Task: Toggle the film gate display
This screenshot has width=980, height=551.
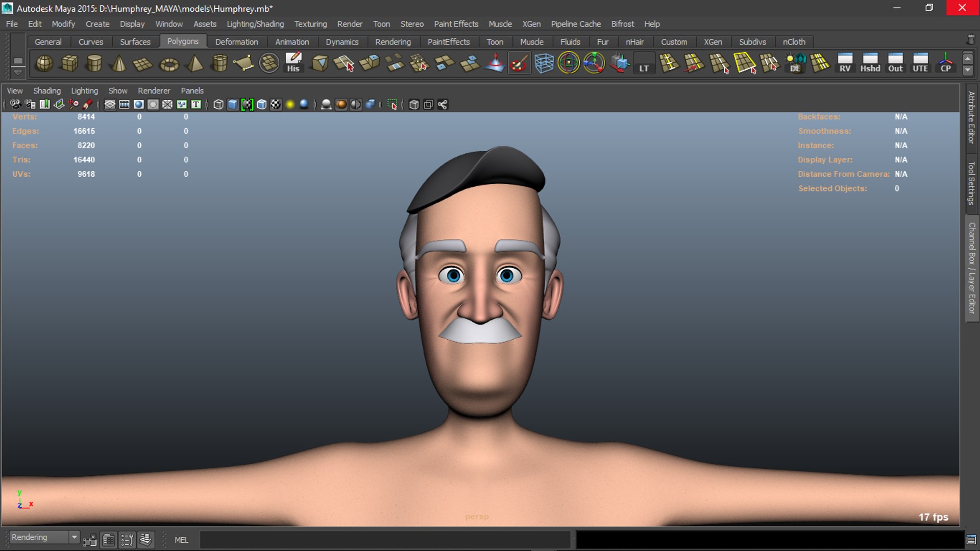Action: click(124, 105)
